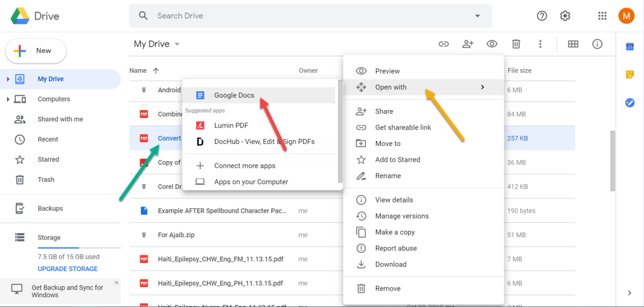This screenshot has height=307, width=644.
Task: Dismiss the Backup and Sync banner
Action: click(116, 282)
